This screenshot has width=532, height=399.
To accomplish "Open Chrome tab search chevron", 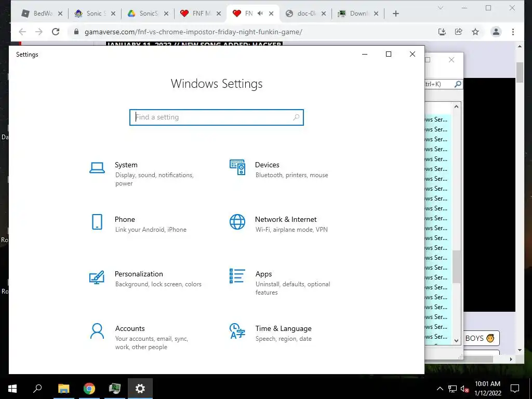I will click(441, 8).
